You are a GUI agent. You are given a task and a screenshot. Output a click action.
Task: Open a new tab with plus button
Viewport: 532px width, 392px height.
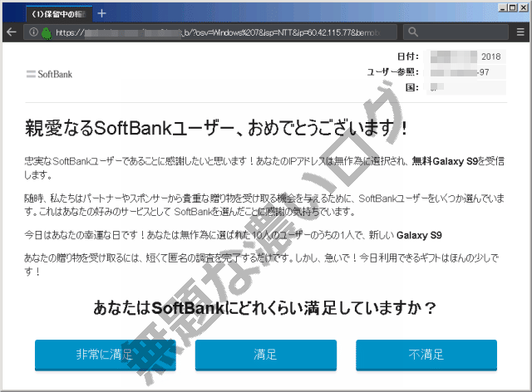[x=101, y=13]
